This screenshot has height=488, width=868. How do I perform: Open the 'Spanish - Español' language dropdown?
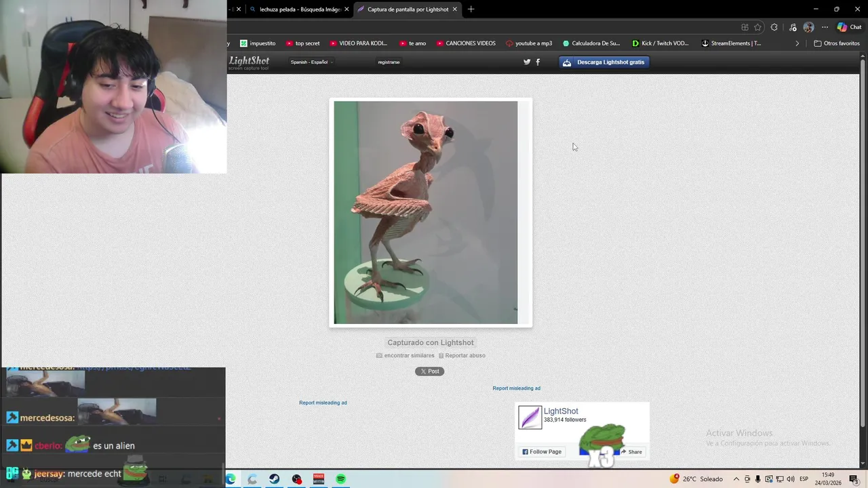click(312, 62)
